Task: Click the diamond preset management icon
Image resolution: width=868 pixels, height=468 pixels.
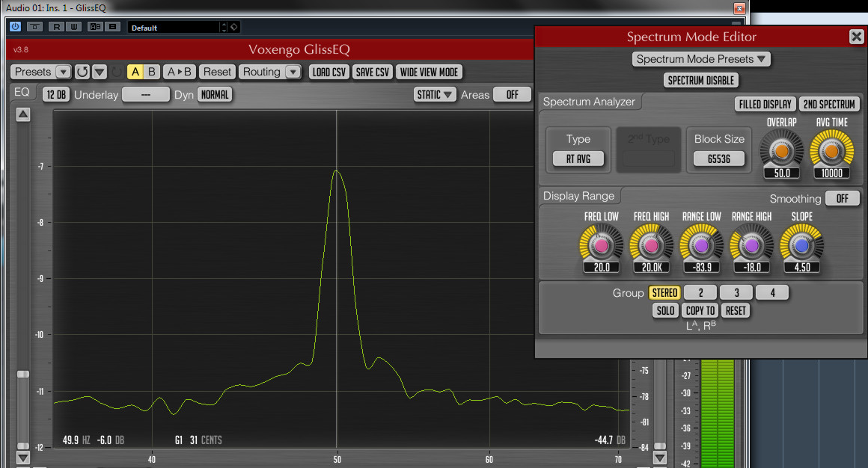Action: pyautogui.click(x=233, y=27)
